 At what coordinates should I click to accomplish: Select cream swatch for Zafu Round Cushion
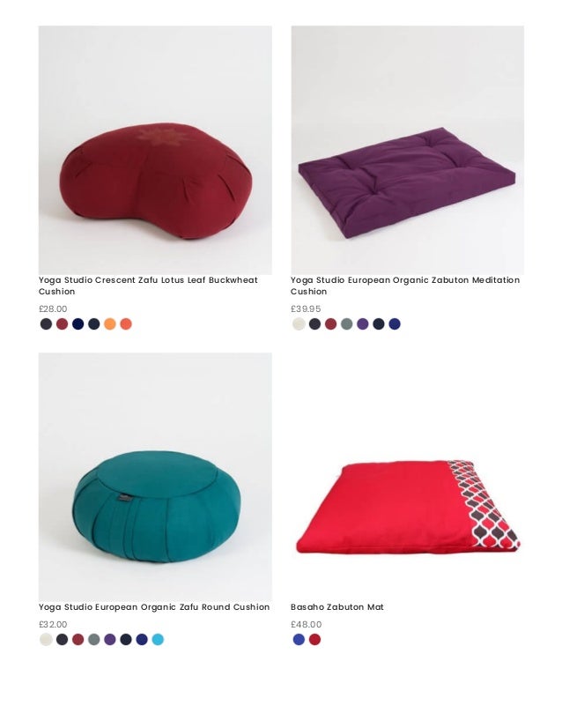click(x=46, y=639)
